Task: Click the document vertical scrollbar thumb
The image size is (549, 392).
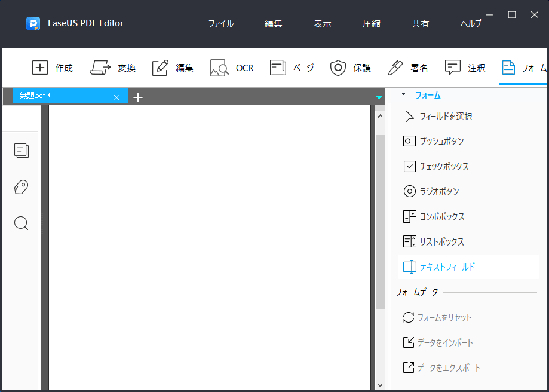Action: (x=380, y=221)
